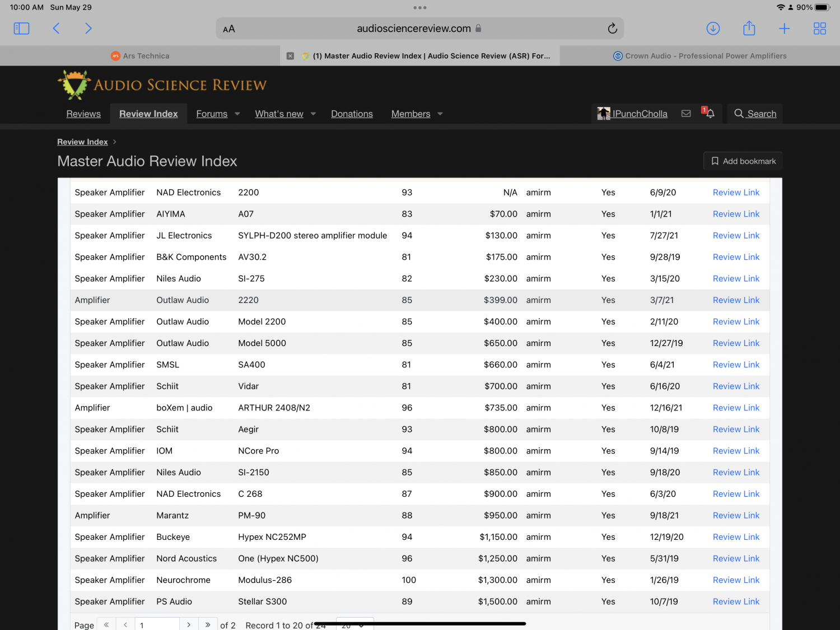
Task: Go forward with the browser forward arrow
Action: tap(88, 29)
